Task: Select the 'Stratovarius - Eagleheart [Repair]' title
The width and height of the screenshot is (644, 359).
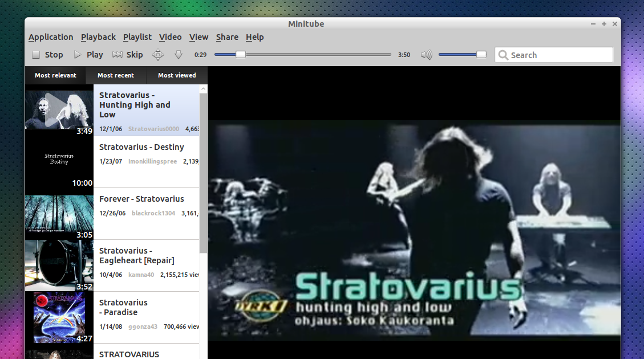Action: pos(137,255)
